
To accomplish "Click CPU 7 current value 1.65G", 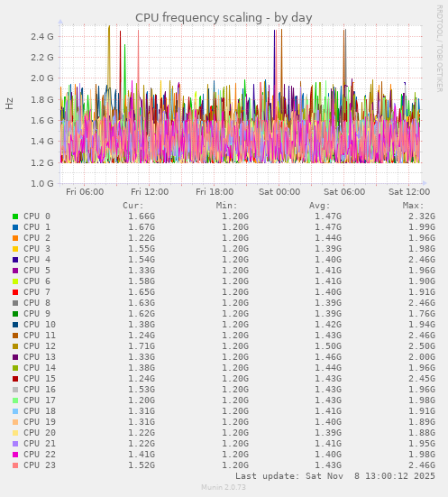I will coord(142,292).
